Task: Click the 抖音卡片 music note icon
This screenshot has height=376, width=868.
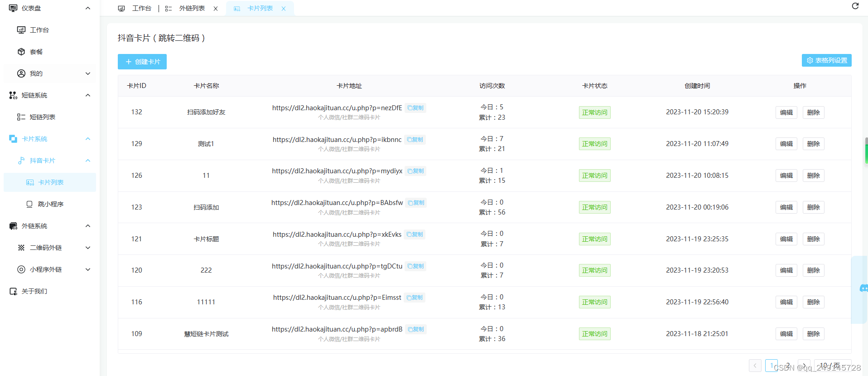Action: (21, 161)
